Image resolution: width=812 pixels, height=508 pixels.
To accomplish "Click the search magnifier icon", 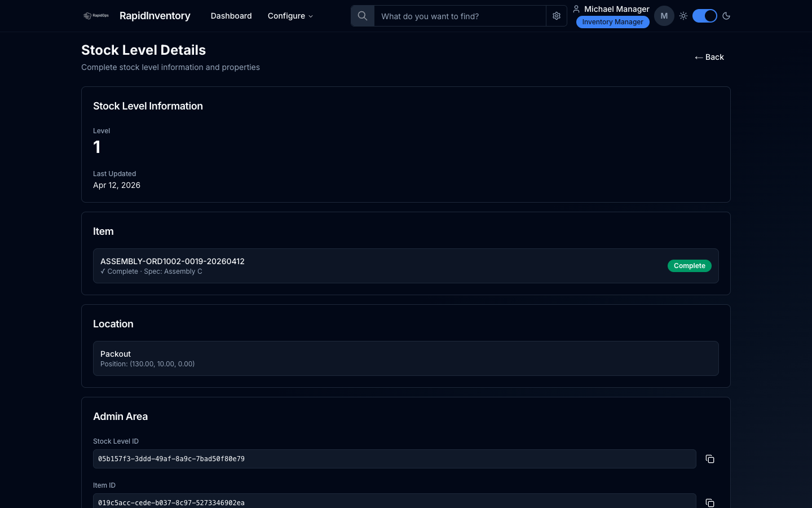I will [x=363, y=16].
